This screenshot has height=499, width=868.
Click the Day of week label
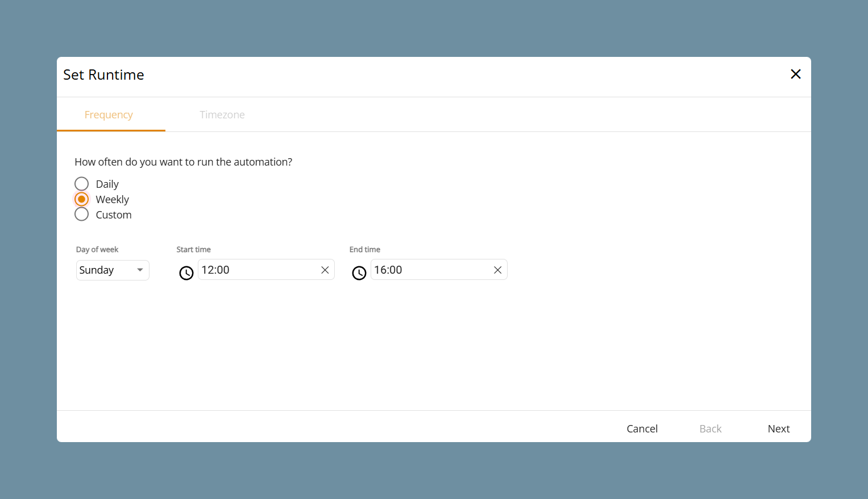point(97,250)
